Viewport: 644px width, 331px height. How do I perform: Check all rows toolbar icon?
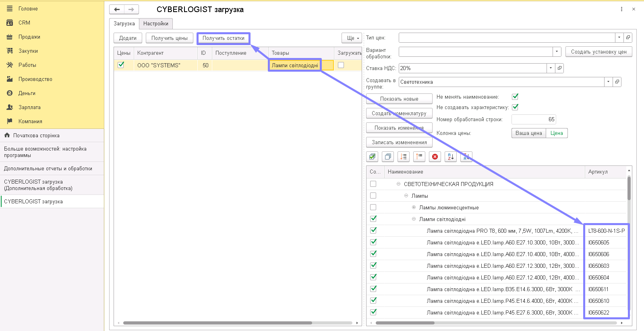pyautogui.click(x=372, y=157)
